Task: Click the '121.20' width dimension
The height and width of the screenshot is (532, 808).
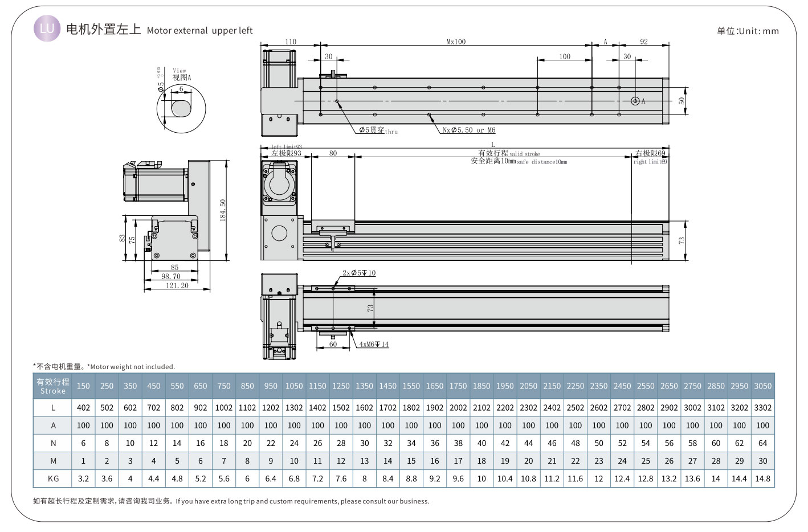Action: pyautogui.click(x=177, y=285)
